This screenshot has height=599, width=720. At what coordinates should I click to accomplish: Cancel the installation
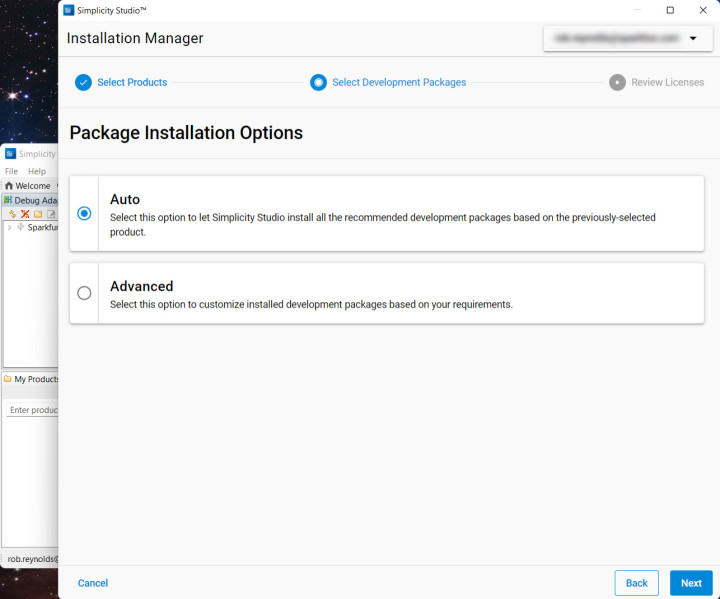click(x=93, y=583)
